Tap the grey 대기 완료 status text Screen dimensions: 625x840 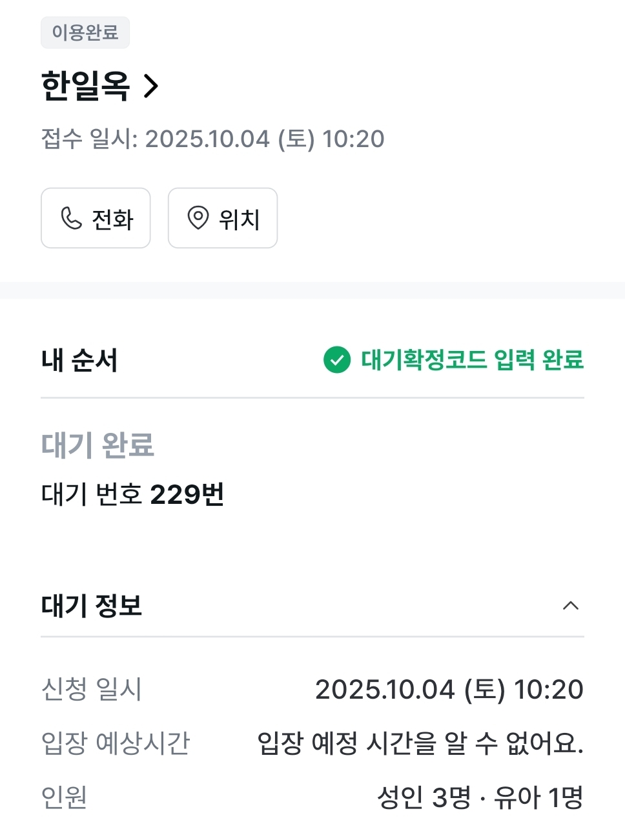[x=97, y=445]
